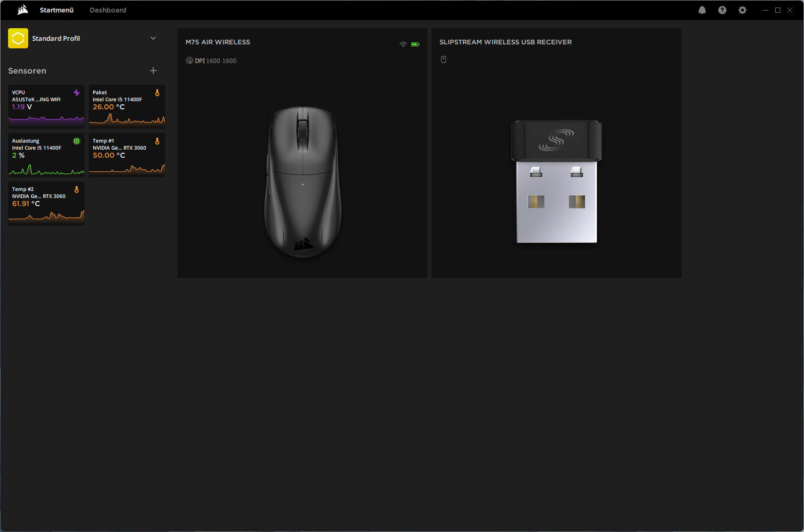
Task: Select the Slipstream USB receiver image
Action: [x=556, y=181]
